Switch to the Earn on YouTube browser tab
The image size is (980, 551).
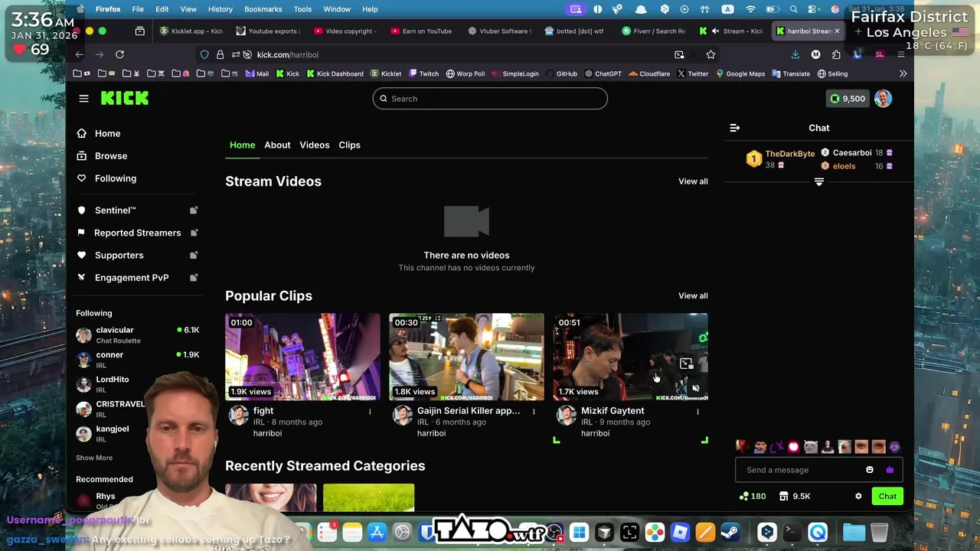421,31
